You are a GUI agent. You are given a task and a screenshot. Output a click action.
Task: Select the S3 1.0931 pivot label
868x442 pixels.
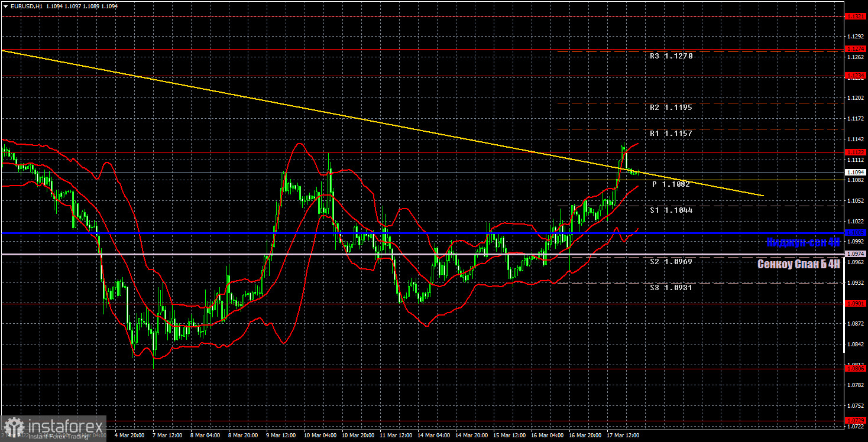(671, 287)
